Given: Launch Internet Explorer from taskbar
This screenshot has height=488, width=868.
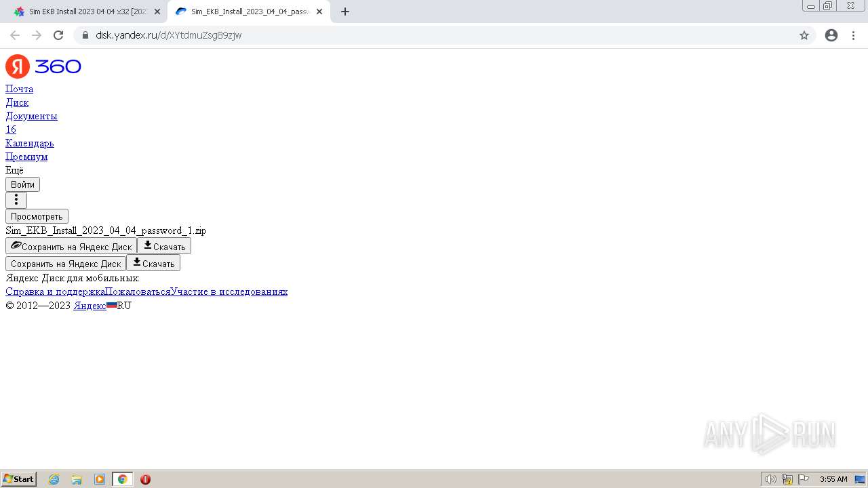Looking at the screenshot, I should pos(54,479).
